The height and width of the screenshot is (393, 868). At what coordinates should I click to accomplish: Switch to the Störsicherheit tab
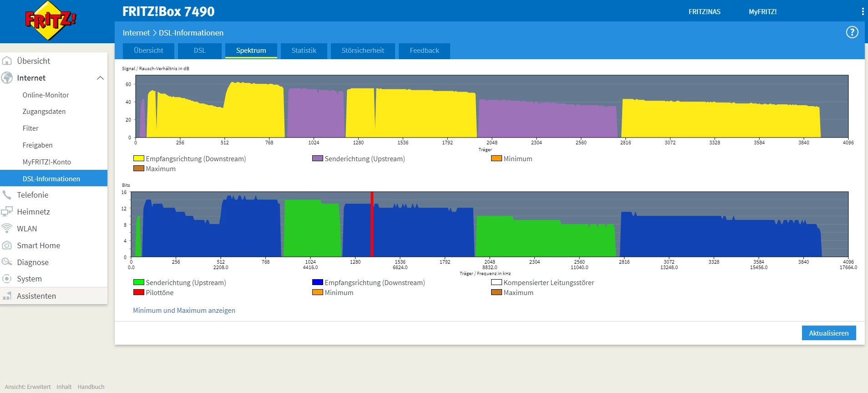(363, 51)
